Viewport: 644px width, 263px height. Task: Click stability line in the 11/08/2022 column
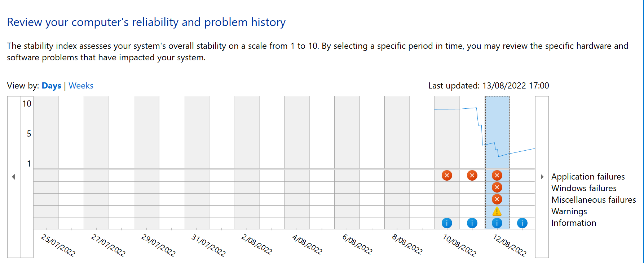[x=469, y=108]
